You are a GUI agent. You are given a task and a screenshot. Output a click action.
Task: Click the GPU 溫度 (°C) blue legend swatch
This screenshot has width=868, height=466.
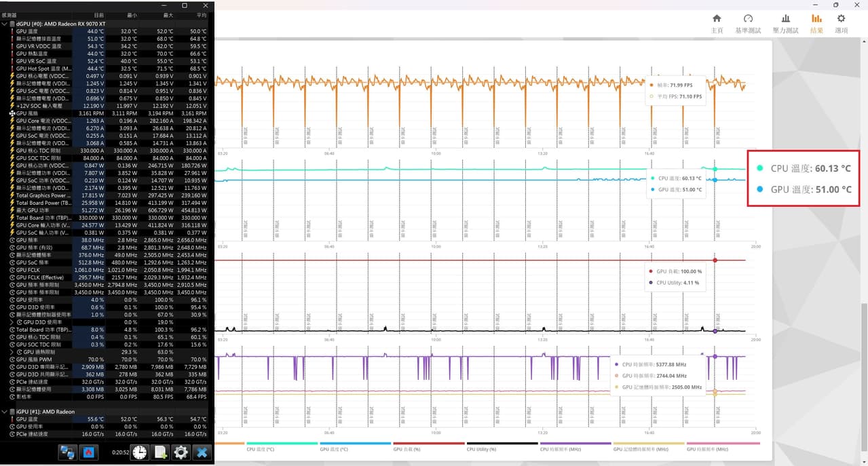point(354,443)
